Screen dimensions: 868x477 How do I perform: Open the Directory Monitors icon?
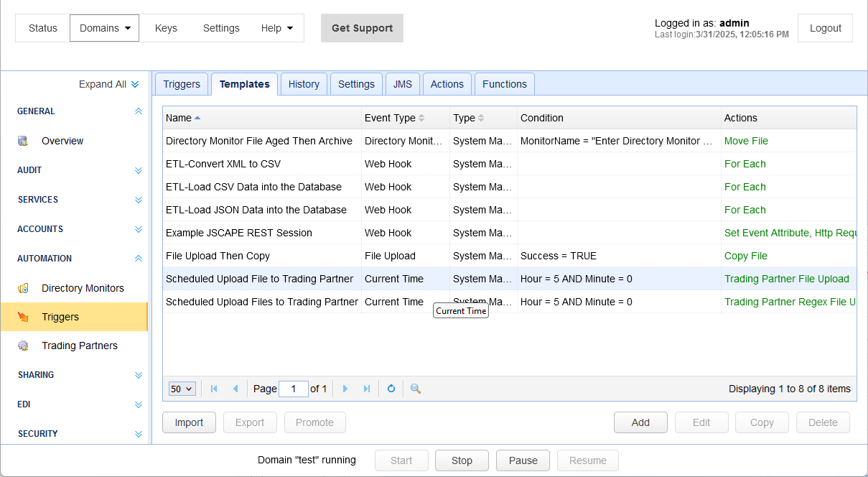[24, 288]
